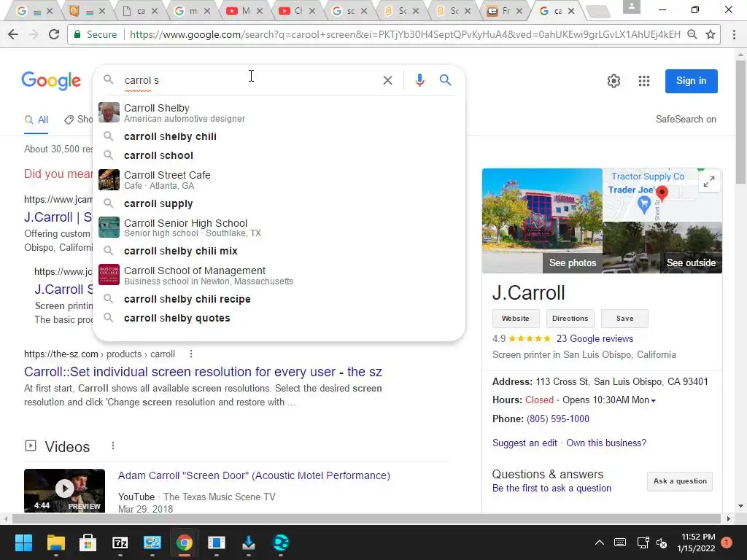Start voice search with microphone icon
The image size is (747, 560).
tap(419, 80)
